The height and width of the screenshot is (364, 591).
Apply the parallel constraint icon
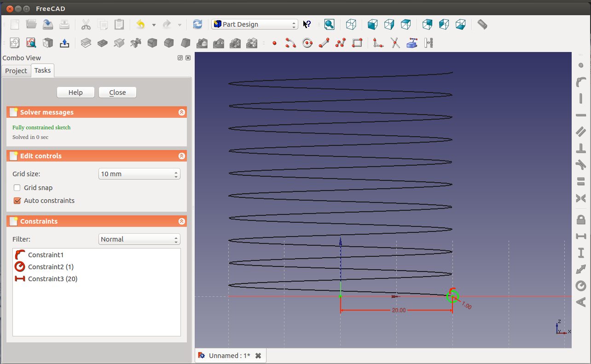(x=581, y=132)
